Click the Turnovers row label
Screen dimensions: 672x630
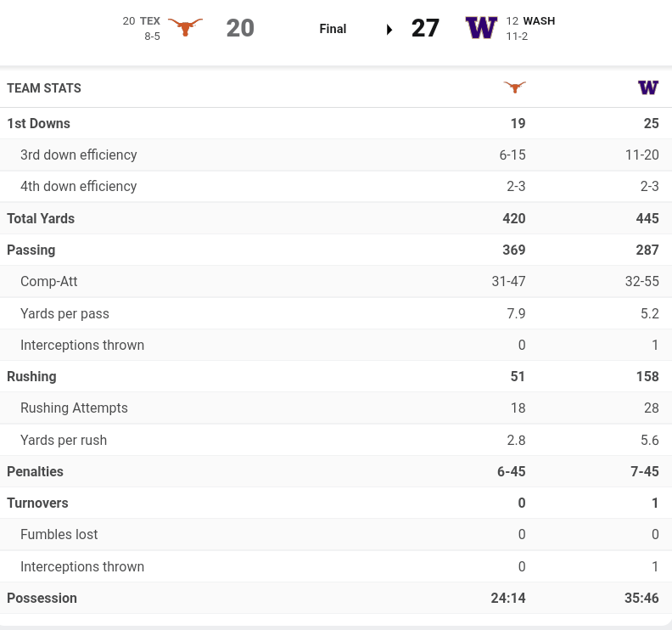pos(37,503)
